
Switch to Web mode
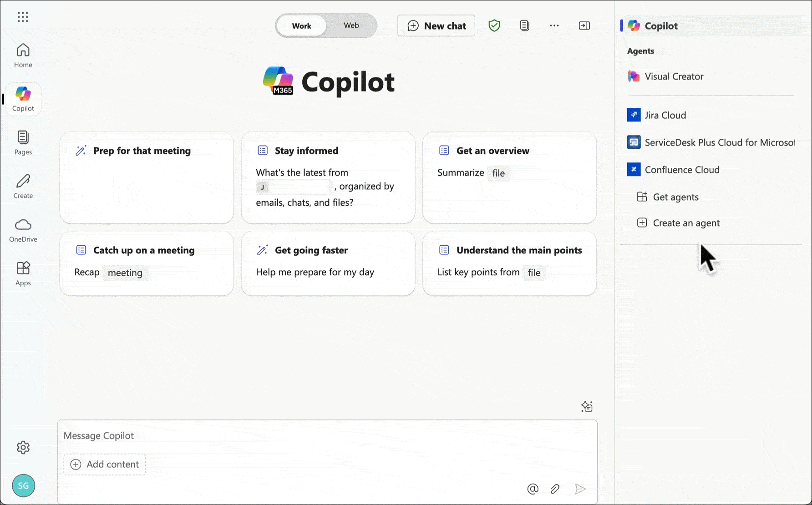pyautogui.click(x=351, y=25)
